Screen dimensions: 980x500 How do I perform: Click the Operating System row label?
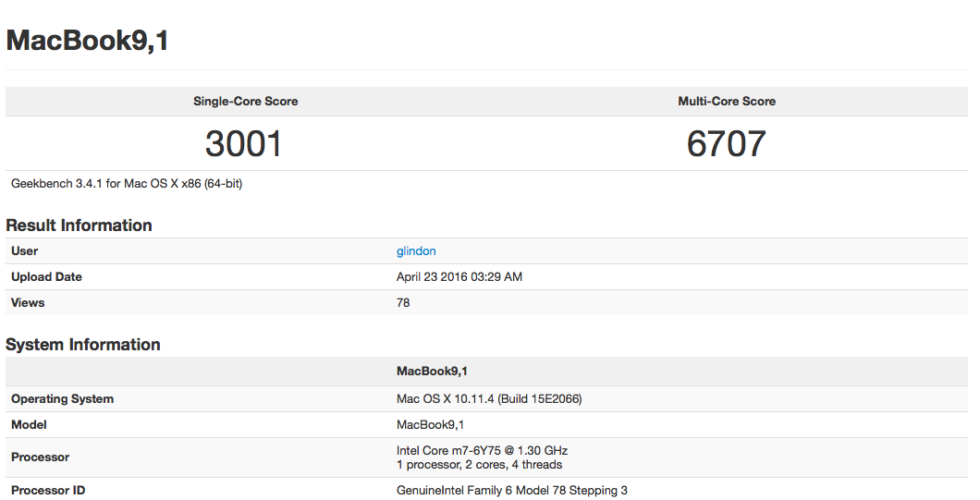pos(63,398)
